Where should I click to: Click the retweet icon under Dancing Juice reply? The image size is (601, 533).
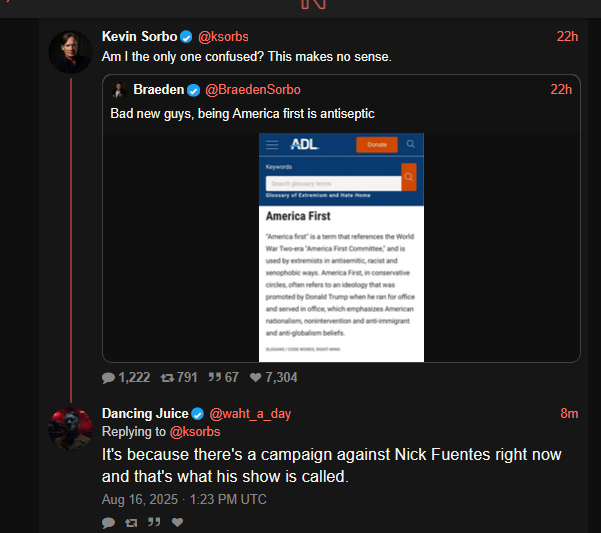pyautogui.click(x=131, y=522)
